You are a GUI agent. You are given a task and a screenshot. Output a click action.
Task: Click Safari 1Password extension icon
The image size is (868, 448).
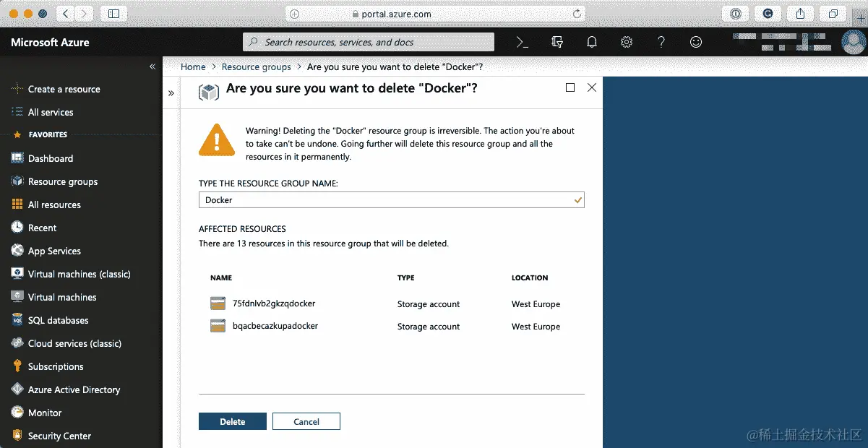pos(736,14)
